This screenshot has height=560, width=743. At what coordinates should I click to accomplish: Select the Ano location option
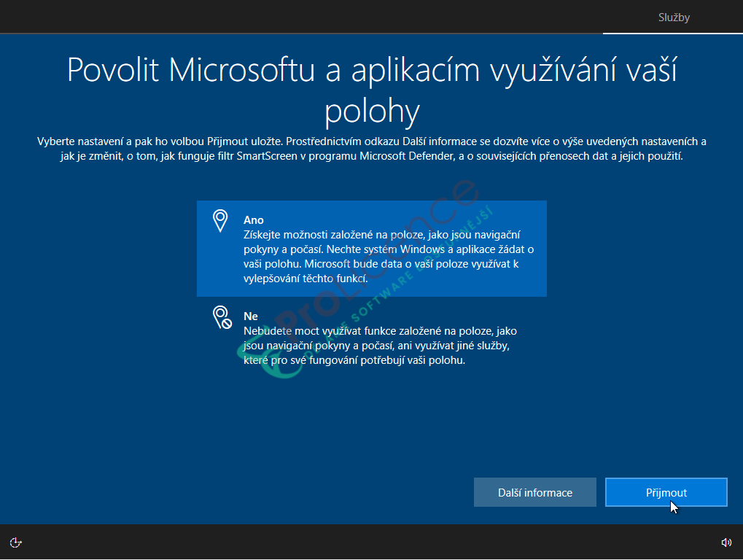[x=372, y=249]
